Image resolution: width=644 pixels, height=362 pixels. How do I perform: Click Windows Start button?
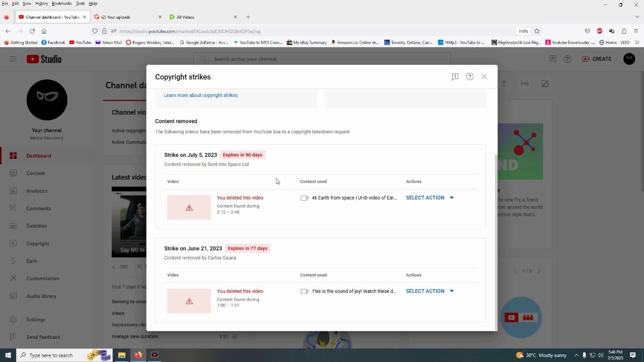[x=8, y=355]
